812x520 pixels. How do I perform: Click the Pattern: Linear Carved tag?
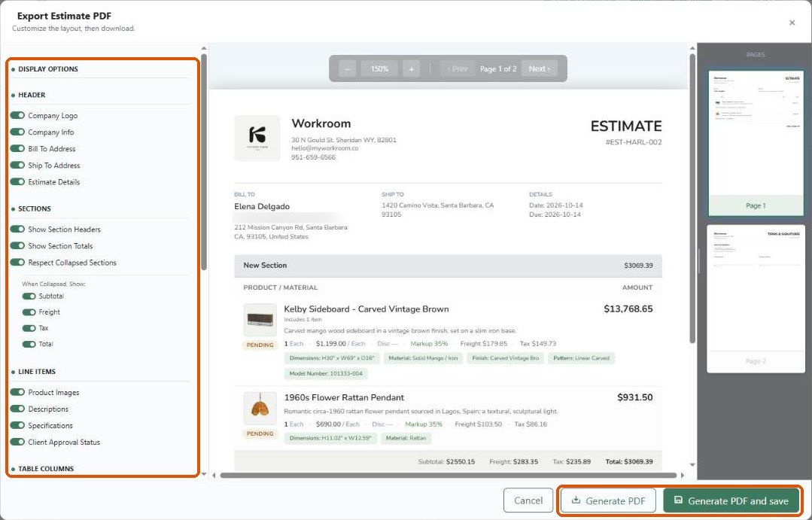[581, 358]
